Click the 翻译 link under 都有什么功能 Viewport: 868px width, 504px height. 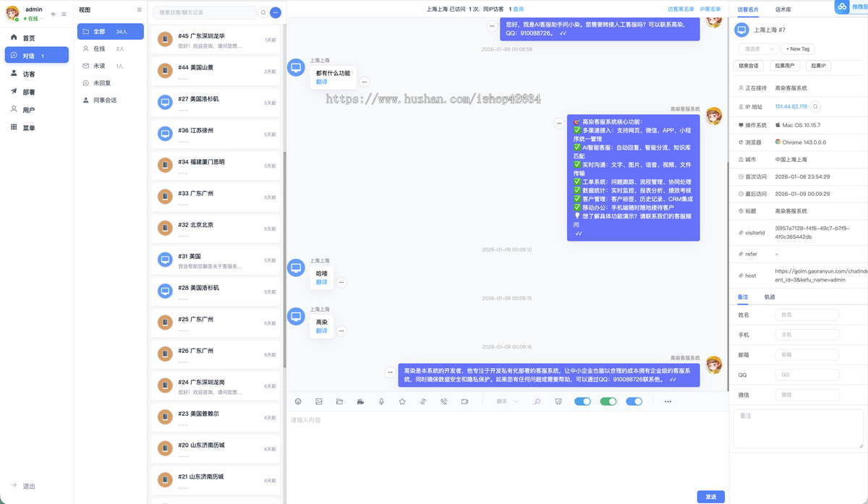coord(322,82)
